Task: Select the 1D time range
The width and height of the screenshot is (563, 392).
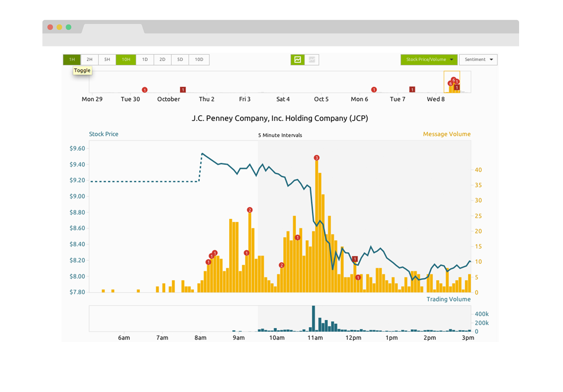Action: coord(145,60)
